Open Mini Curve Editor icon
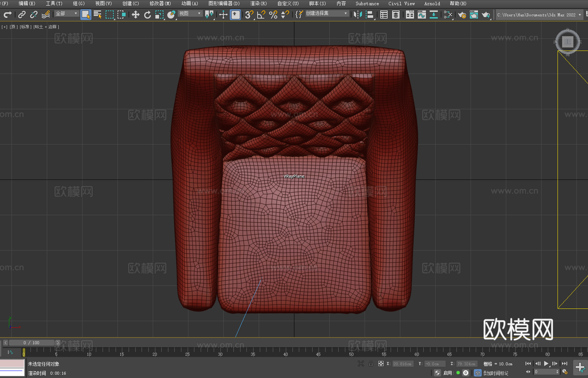This screenshot has height=378, width=588. tap(10, 352)
